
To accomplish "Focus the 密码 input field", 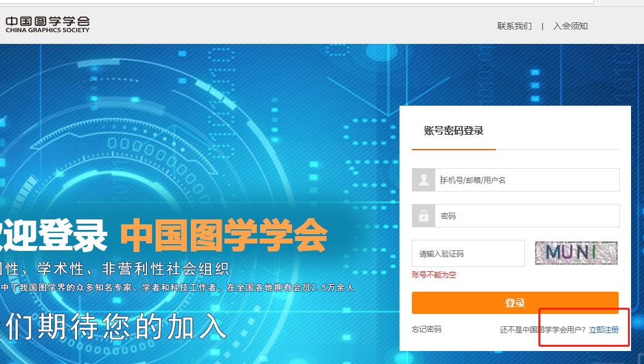I will (527, 216).
